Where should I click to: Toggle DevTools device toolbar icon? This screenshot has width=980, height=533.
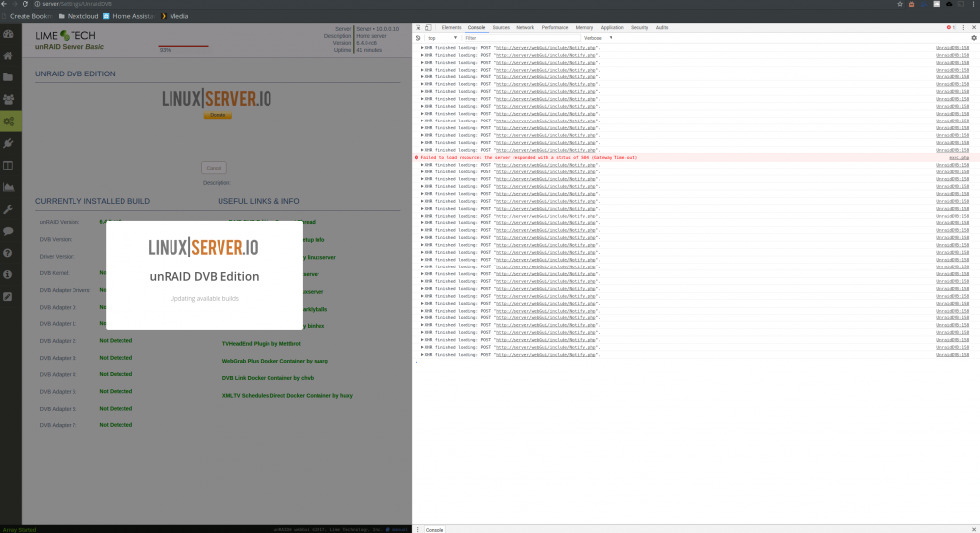click(428, 28)
